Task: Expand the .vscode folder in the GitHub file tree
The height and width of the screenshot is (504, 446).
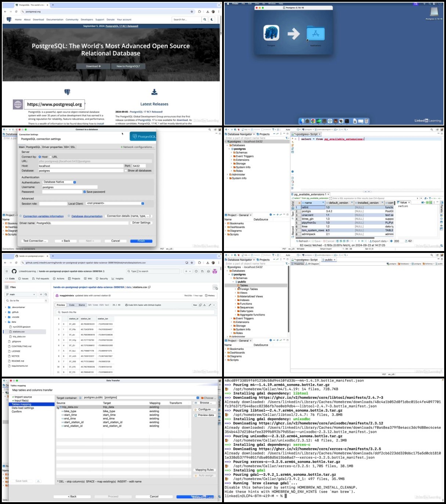Action: click(x=6, y=317)
